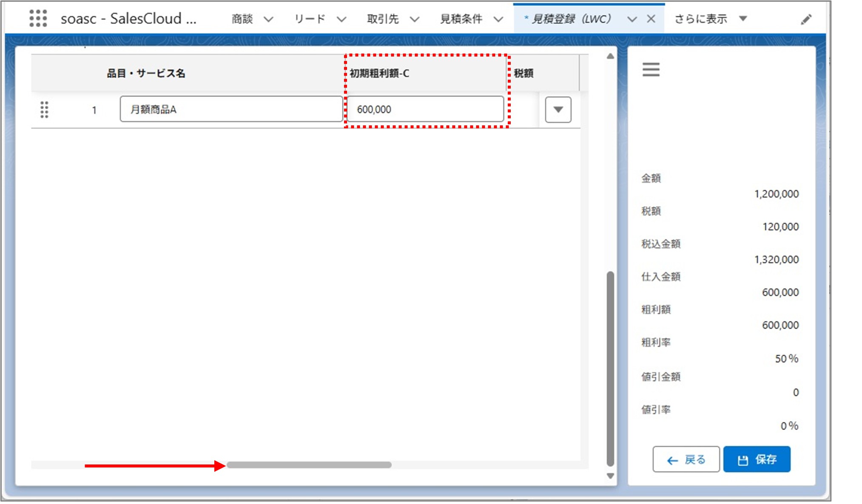This screenshot has width=862, height=504.
Task: Close the 見積登録（LWC）tab with X icon
Action: [x=651, y=18]
